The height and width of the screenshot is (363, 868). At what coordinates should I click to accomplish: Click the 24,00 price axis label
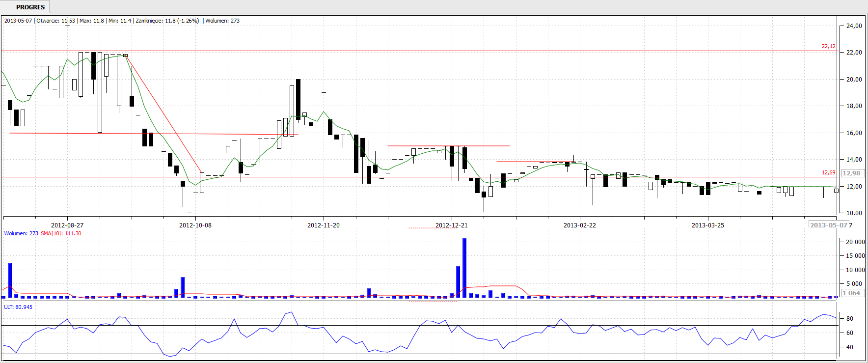point(854,26)
